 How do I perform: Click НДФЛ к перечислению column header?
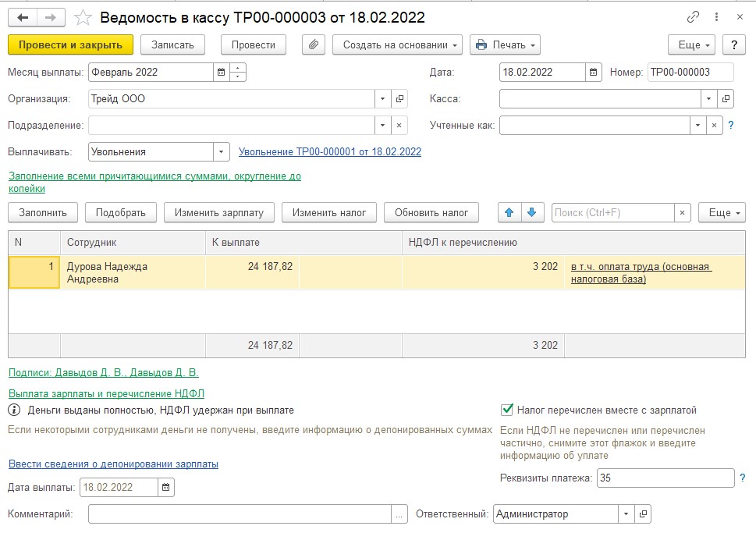pos(573,243)
